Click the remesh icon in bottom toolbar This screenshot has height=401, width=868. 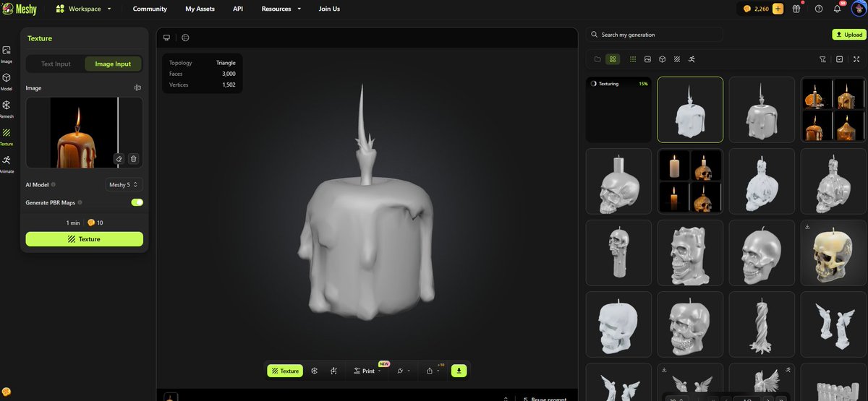pos(315,371)
